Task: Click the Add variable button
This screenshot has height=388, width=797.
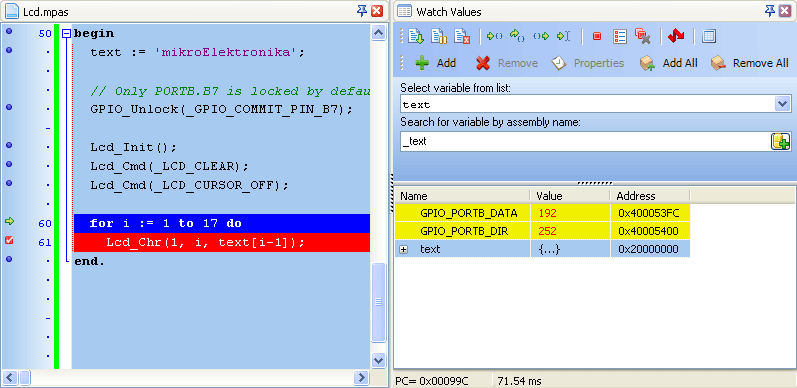Action: point(435,63)
